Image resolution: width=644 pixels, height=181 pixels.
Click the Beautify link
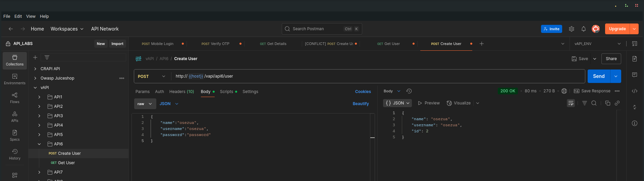pos(361,104)
